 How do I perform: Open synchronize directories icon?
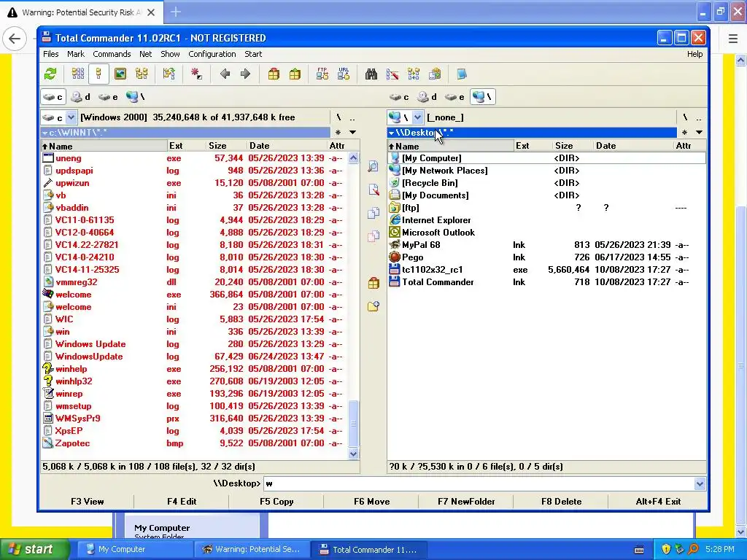click(x=414, y=74)
